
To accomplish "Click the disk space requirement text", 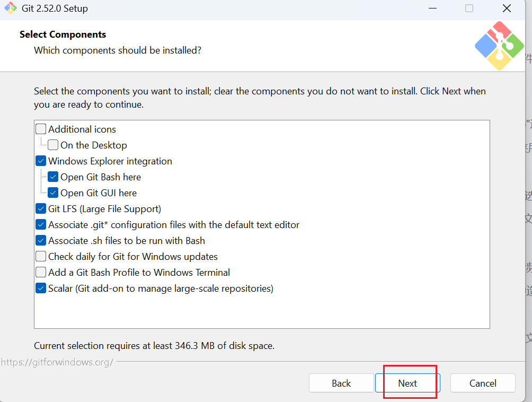I will [154, 346].
